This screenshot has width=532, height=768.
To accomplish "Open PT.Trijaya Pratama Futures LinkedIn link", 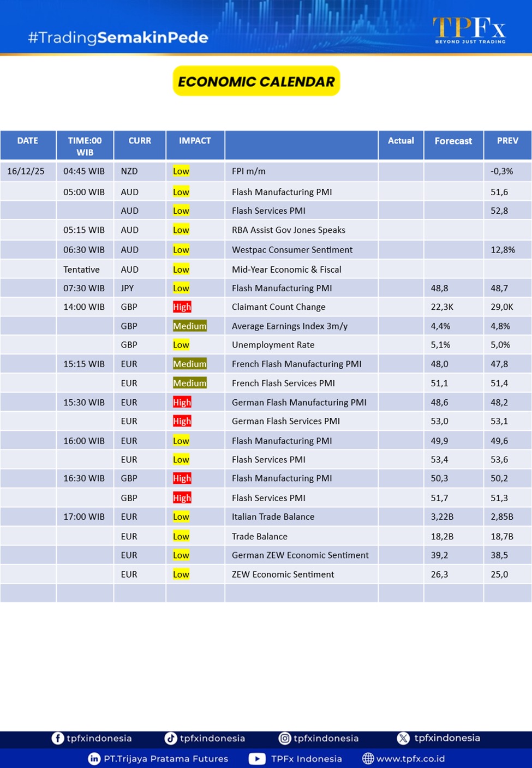I will (x=166, y=759).
